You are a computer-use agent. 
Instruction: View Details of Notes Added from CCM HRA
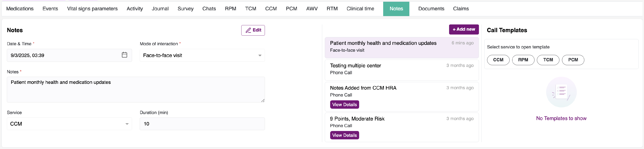click(344, 105)
